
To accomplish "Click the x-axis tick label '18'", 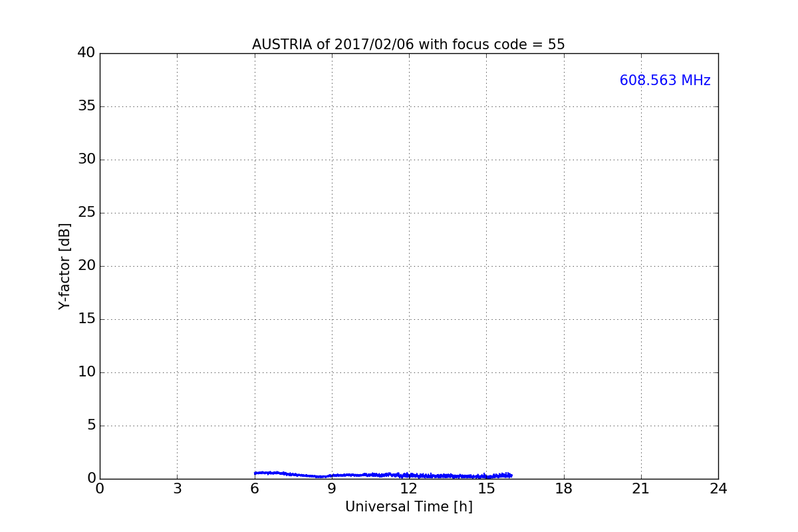I will pyautogui.click(x=564, y=489).
